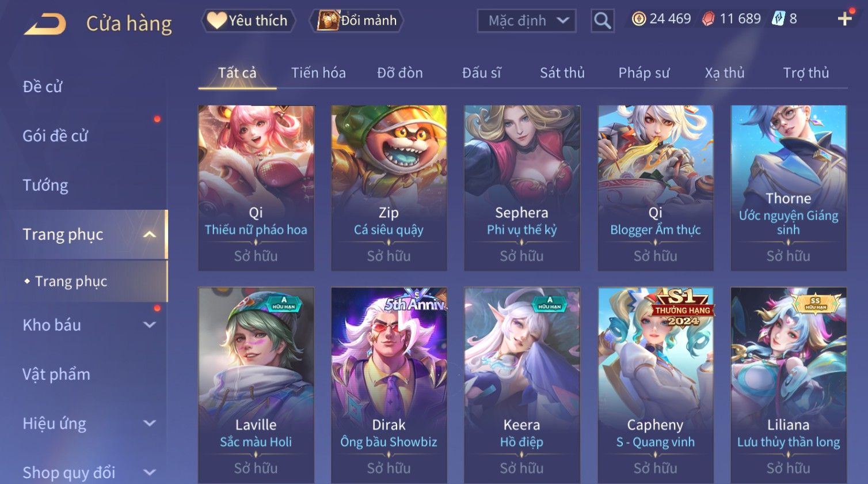The image size is (868, 484).
Task: Click the blue ticket currency icon
Action: click(x=778, y=19)
